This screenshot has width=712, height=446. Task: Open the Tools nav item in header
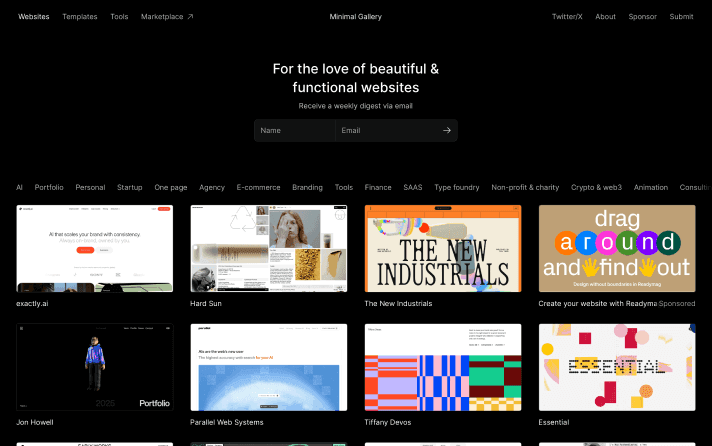pos(119,17)
